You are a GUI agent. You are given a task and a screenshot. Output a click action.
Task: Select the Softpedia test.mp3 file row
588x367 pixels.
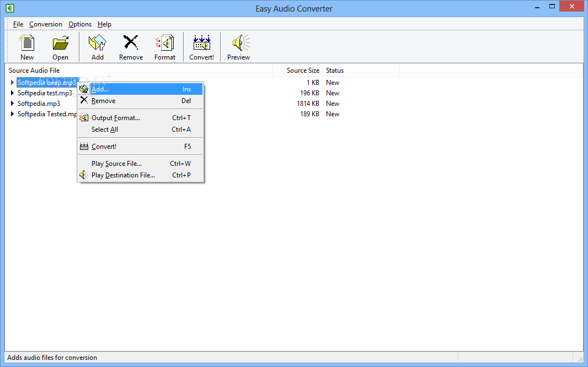coord(45,93)
